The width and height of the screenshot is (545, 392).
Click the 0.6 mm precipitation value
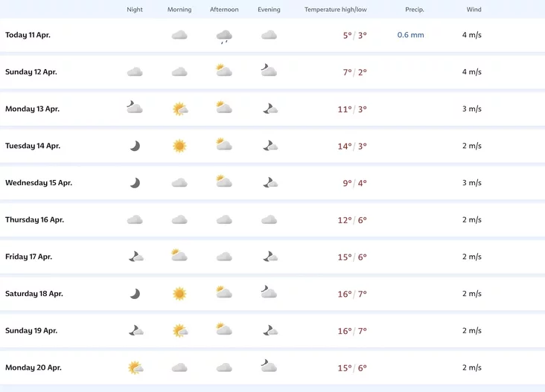[410, 35]
